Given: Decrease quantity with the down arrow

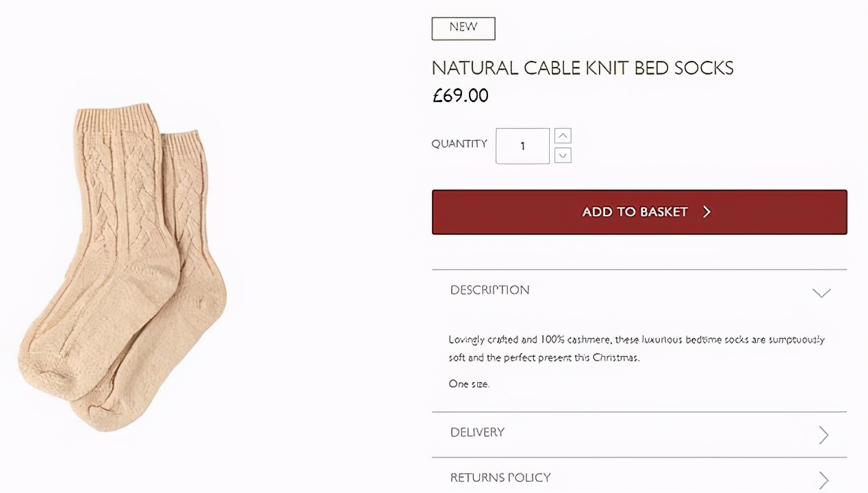Looking at the screenshot, I should coord(563,155).
